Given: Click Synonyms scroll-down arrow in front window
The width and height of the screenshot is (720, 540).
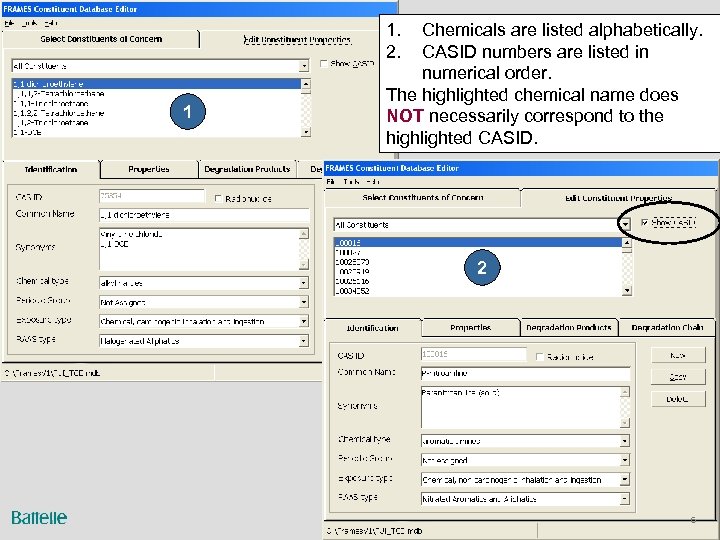Looking at the screenshot, I should (624, 423).
